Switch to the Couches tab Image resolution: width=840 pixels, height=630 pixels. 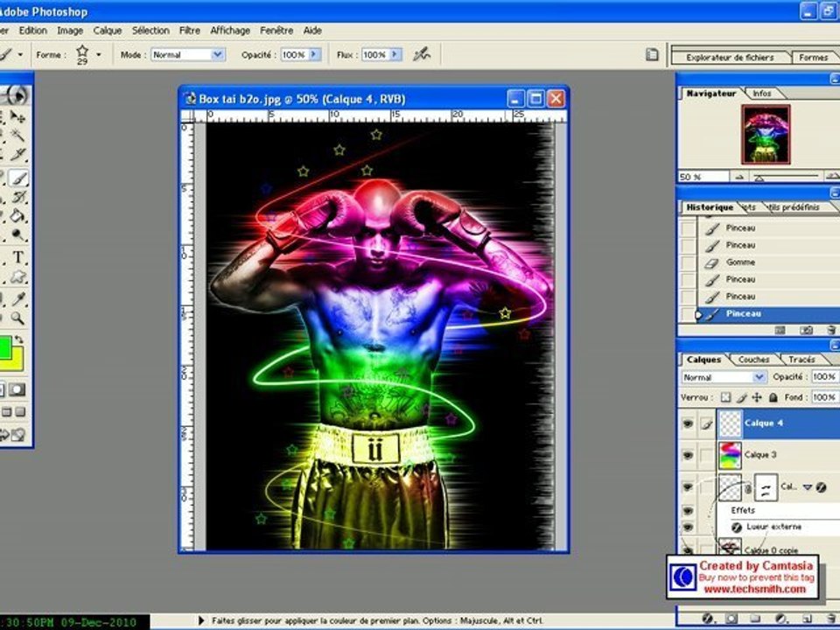[753, 360]
